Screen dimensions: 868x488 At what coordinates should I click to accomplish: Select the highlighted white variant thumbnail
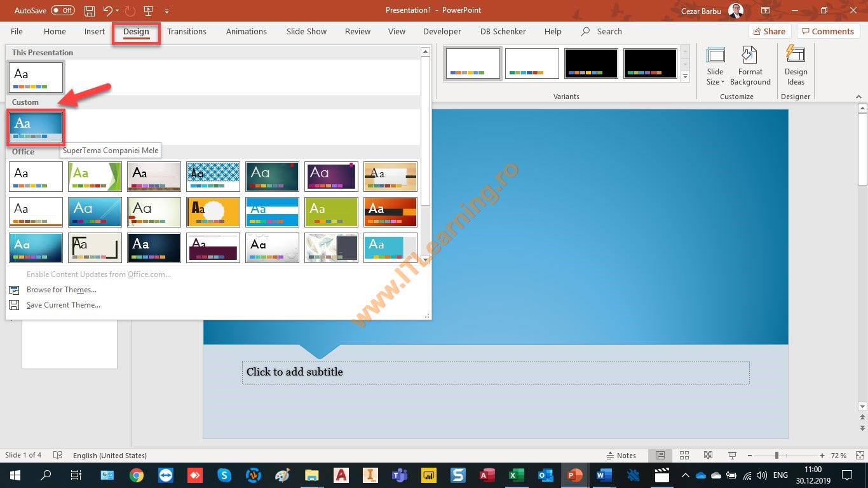click(473, 64)
